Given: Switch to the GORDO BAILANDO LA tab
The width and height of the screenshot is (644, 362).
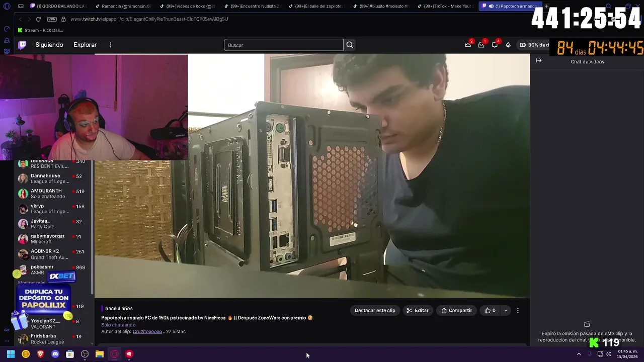Looking at the screenshot, I should [58, 6].
